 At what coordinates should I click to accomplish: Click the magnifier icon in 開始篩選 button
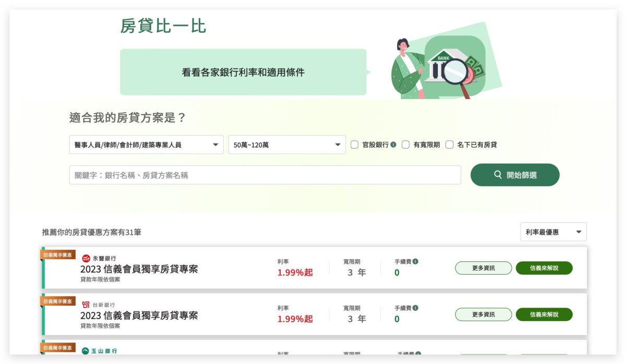click(498, 175)
